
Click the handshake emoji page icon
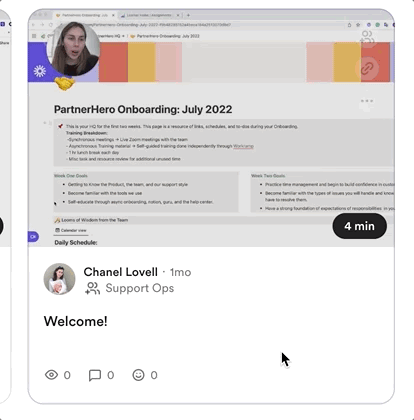point(64,83)
